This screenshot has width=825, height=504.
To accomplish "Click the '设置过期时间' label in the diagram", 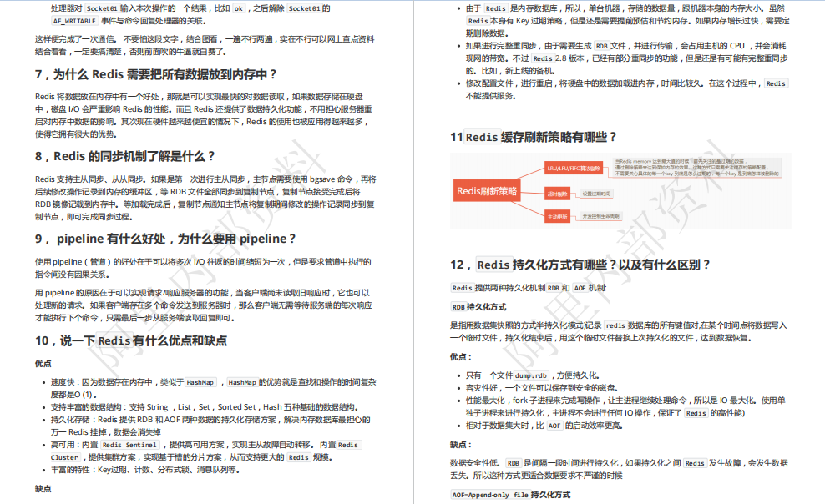I will [596, 194].
